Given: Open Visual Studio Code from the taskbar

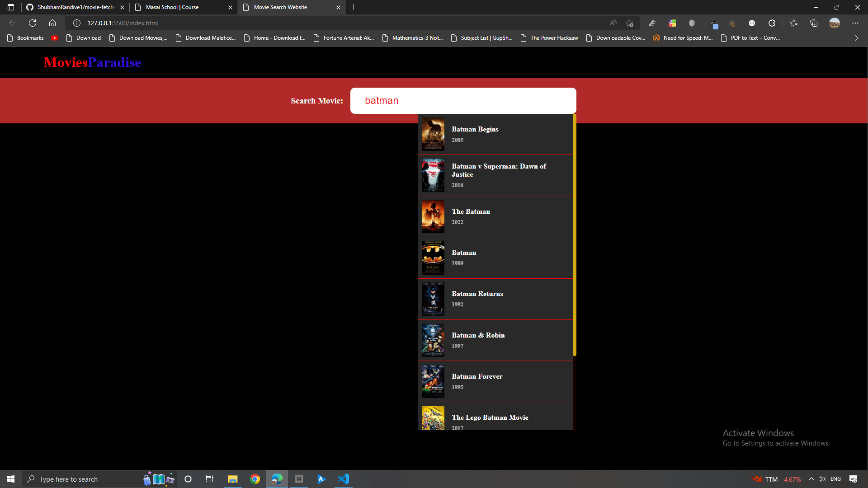Looking at the screenshot, I should click(x=344, y=479).
